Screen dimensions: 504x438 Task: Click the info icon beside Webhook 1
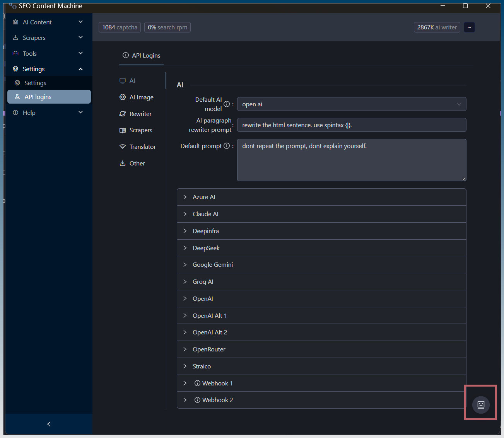(197, 383)
